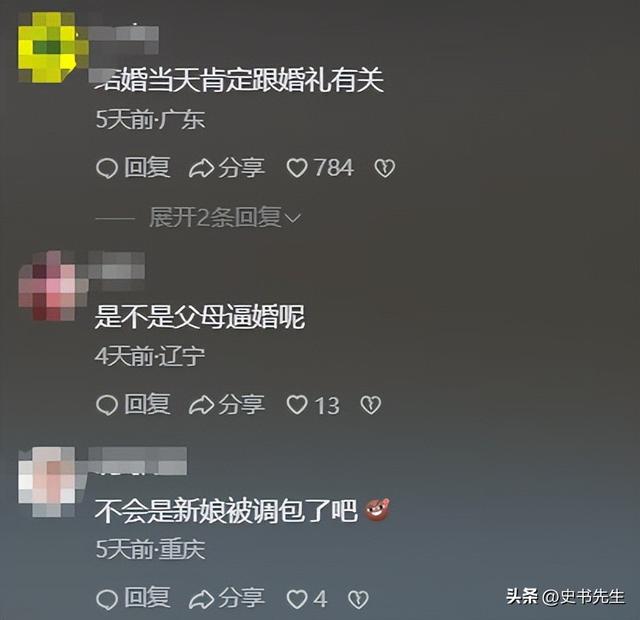
Task: Reply to the Liaoning comment
Action: coord(133,404)
